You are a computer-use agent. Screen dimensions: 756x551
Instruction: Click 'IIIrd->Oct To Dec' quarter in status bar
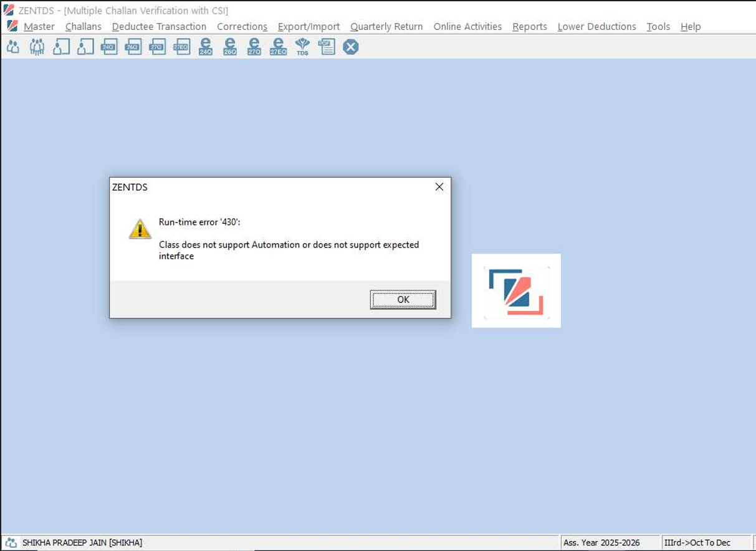pyautogui.click(x=697, y=543)
